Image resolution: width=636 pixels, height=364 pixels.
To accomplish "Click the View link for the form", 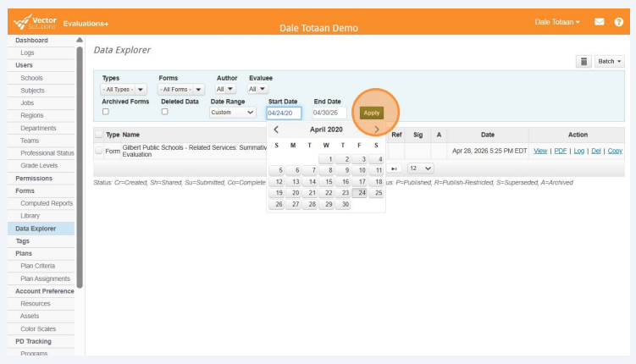I will click(x=540, y=151).
